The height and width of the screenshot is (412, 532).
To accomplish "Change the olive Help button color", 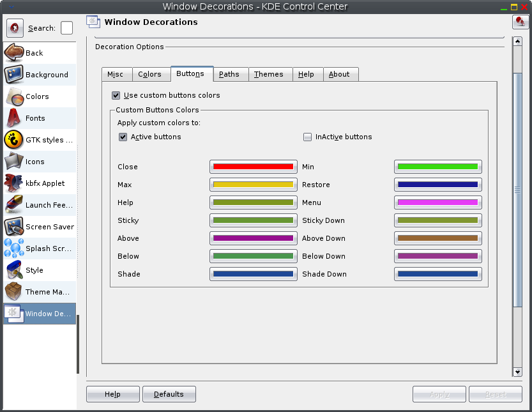I will 254,202.
